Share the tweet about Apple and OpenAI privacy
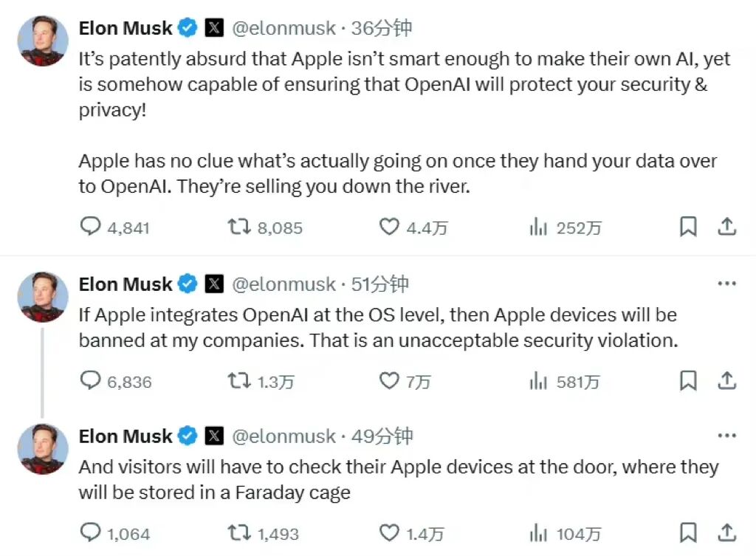Screen dimensions: 756x556 coord(727,227)
